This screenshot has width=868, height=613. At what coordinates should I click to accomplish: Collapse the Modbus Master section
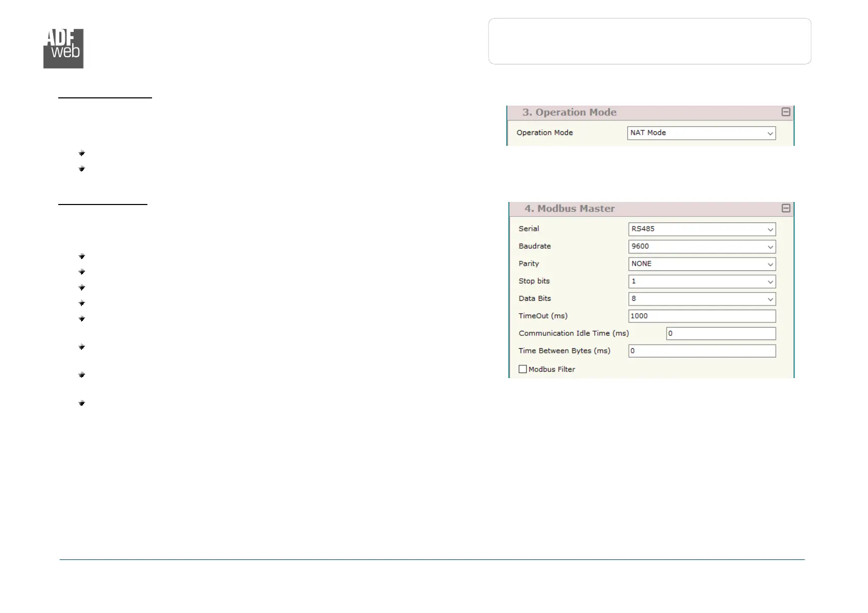coord(786,208)
